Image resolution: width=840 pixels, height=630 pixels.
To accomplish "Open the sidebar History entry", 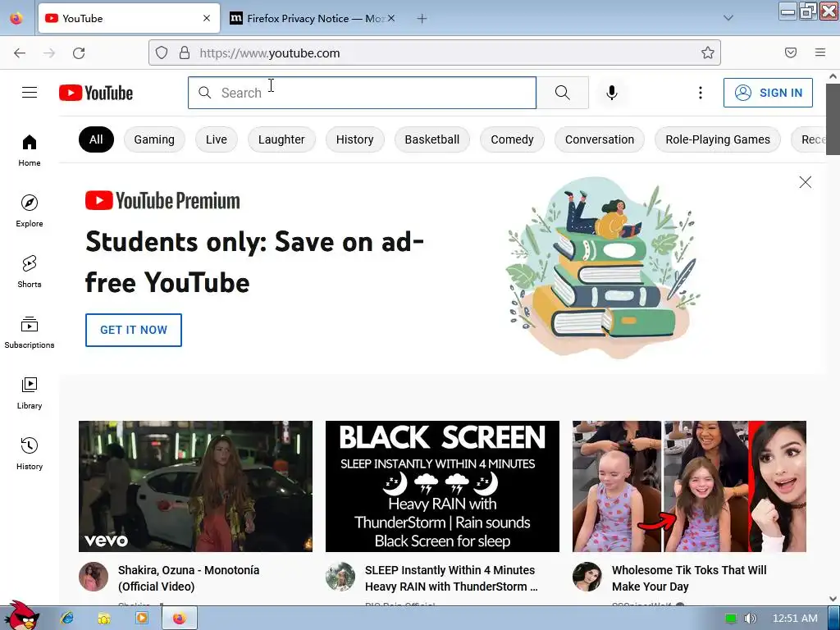I will (30, 453).
